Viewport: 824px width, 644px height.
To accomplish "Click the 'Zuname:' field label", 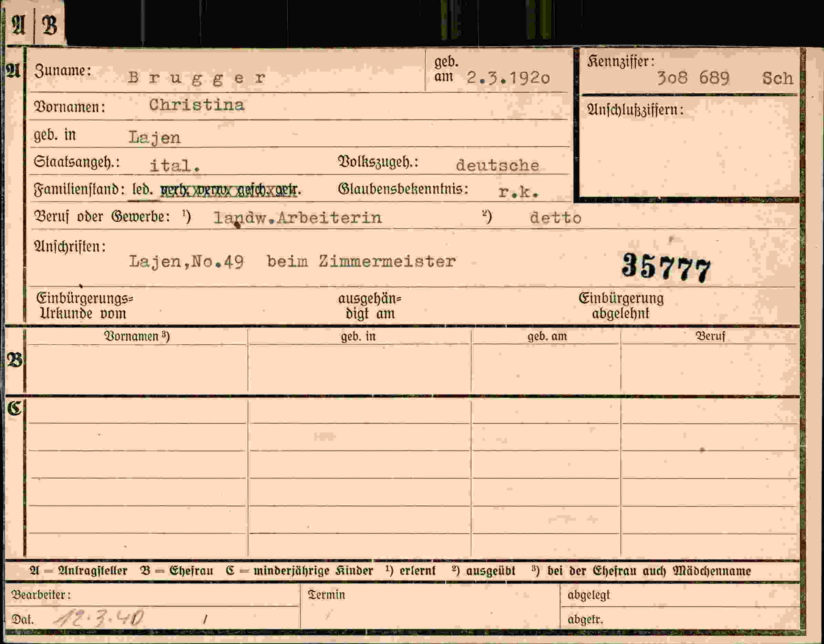I will 63,71.
